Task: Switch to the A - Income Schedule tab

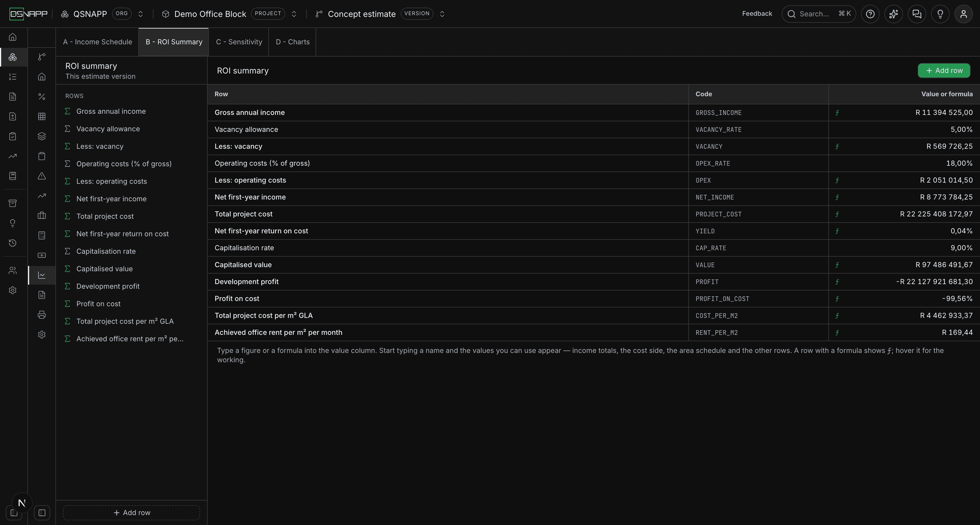Action: [x=97, y=42]
